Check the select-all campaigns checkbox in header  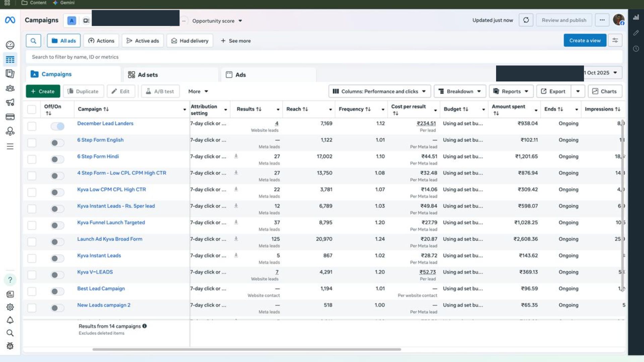[32, 109]
